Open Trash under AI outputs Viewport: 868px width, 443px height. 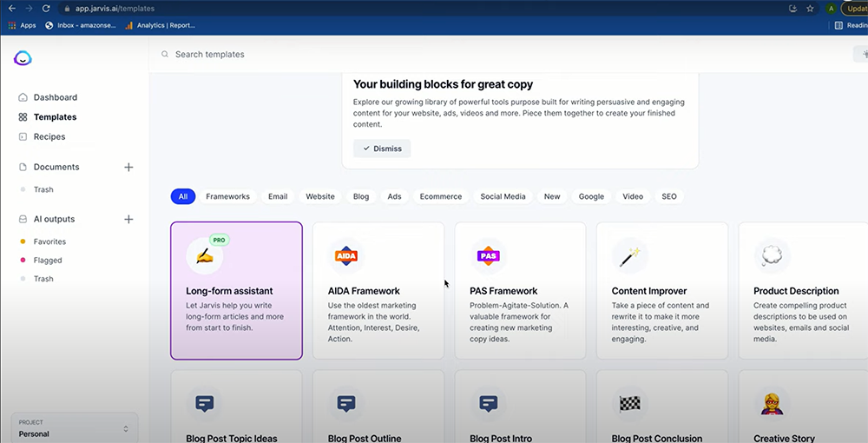43,279
